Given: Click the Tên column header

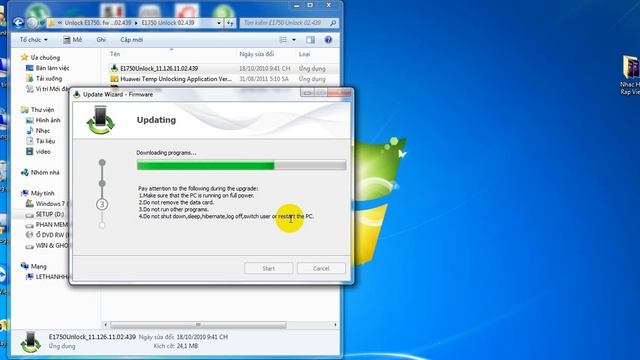Looking at the screenshot, I should [x=115, y=54].
